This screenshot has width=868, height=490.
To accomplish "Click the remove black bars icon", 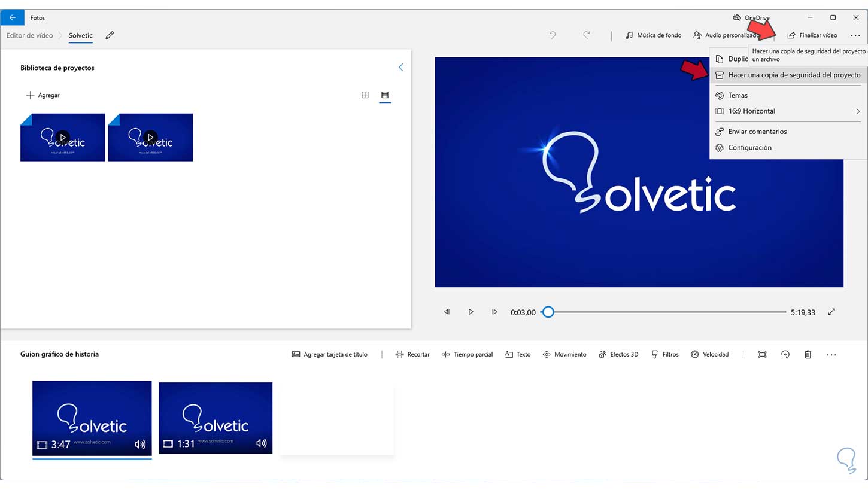I will pyautogui.click(x=762, y=355).
